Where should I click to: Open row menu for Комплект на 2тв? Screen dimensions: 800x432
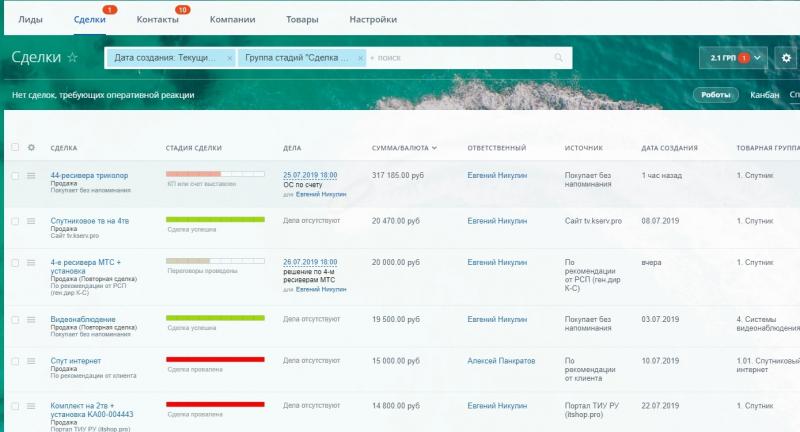click(x=31, y=406)
